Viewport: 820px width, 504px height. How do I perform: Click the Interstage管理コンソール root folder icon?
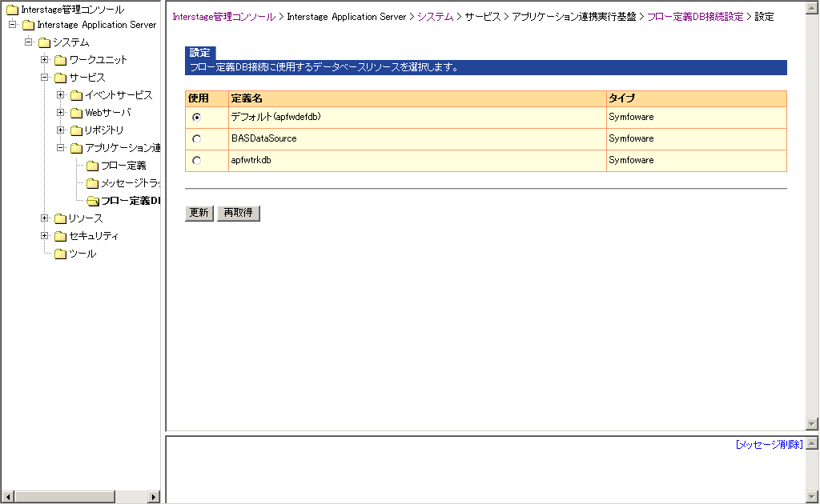(12, 10)
